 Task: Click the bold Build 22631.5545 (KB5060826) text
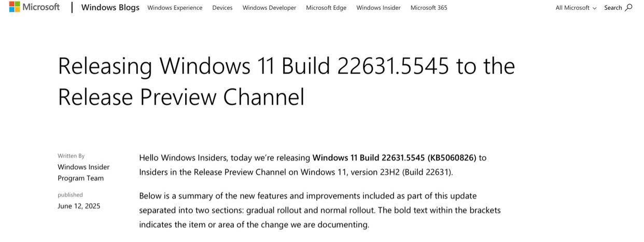[394, 158]
